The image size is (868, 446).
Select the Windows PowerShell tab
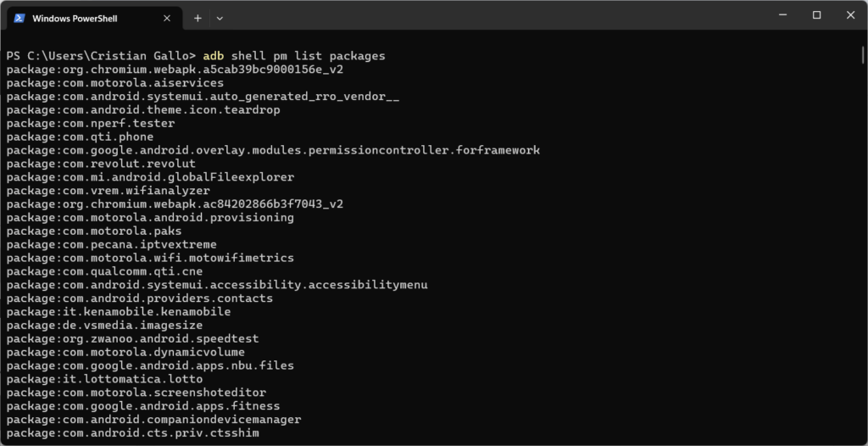click(x=86, y=18)
